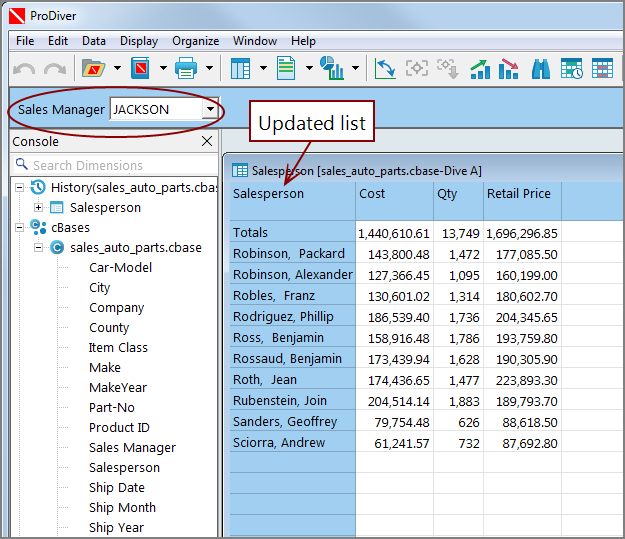Click the tabular view toolbar icon
The height and width of the screenshot is (539, 625).
tap(240, 69)
